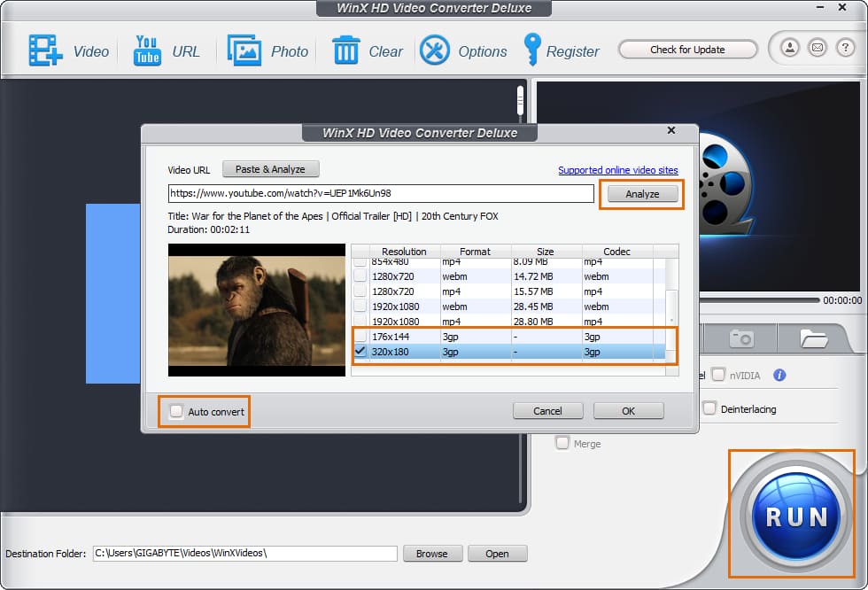This screenshot has height=590, width=868.
Task: Click the Browse destination button
Action: [x=432, y=554]
